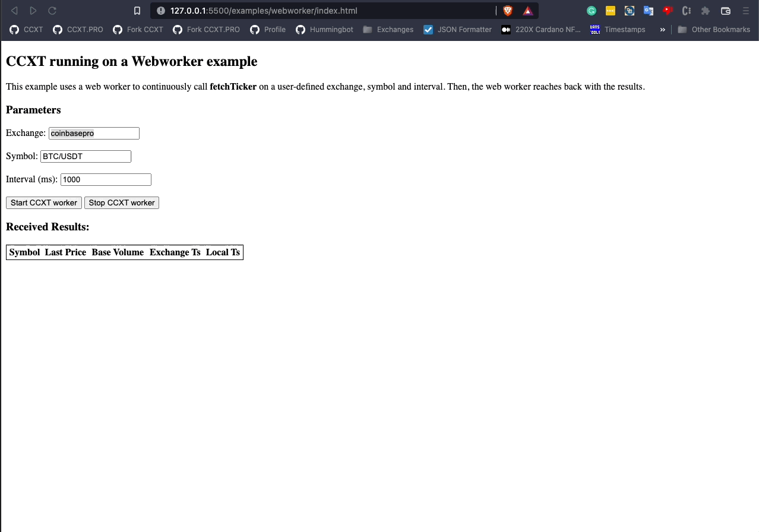759x532 pixels.
Task: Click the Start CCXT worker button
Action: (43, 202)
